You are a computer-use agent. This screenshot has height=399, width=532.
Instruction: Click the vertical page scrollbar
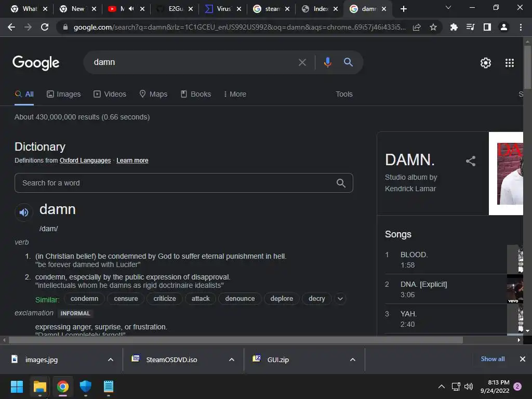point(527,67)
